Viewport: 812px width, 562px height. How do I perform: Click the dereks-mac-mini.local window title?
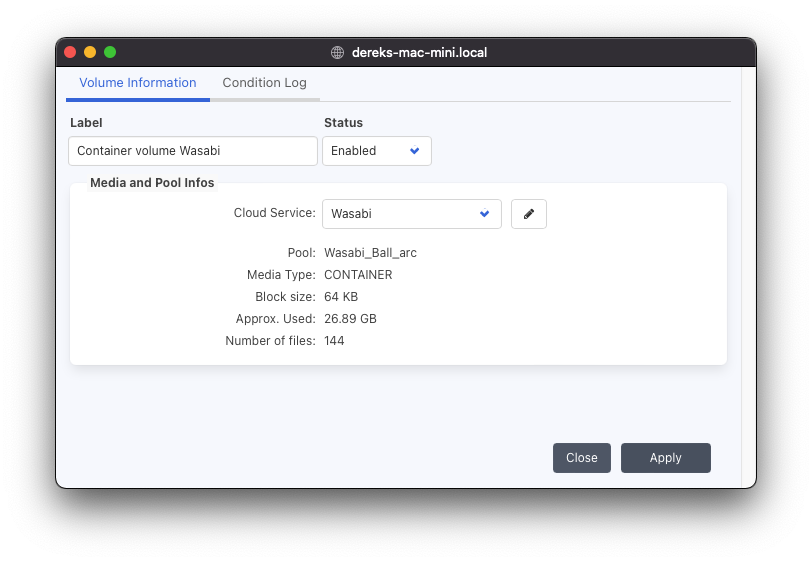tap(419, 52)
